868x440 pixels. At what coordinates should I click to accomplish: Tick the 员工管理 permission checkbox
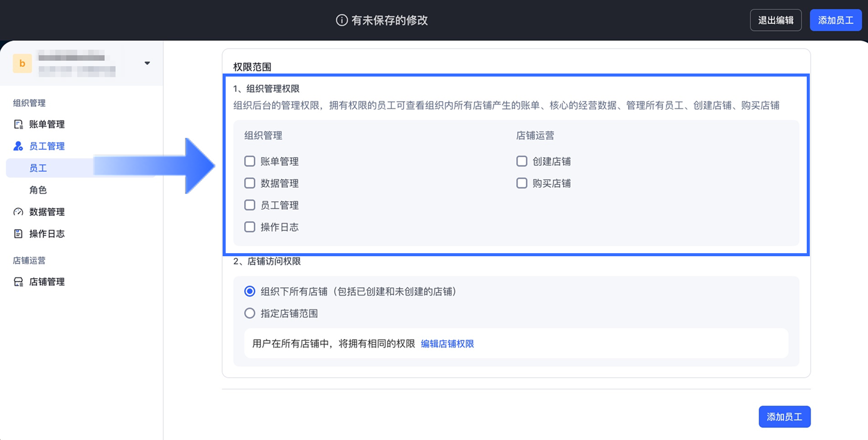250,205
